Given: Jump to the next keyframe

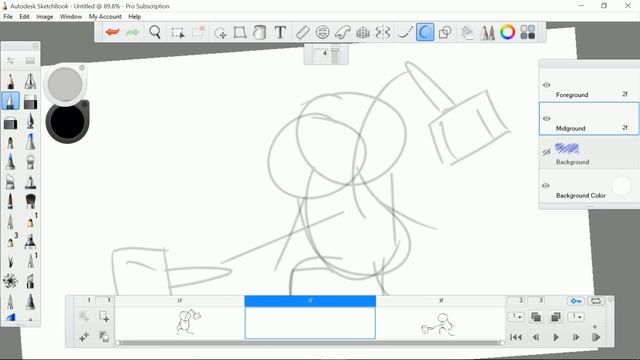Looking at the screenshot, I should pyautogui.click(x=596, y=337).
